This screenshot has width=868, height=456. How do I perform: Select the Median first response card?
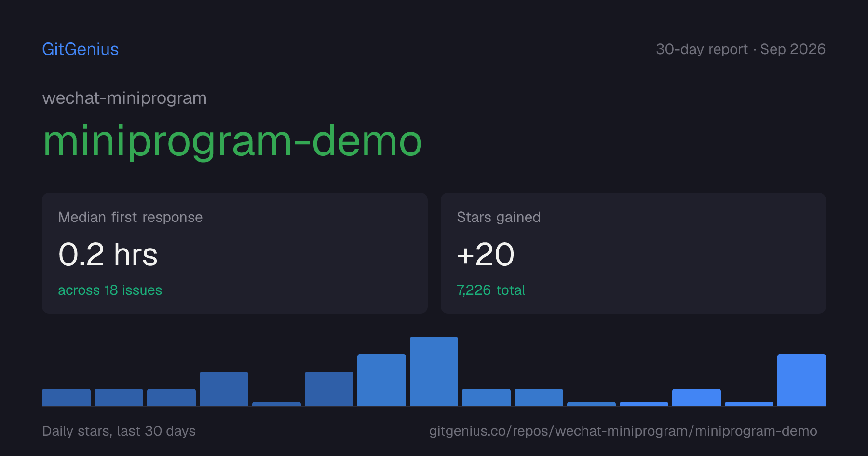pos(235,253)
